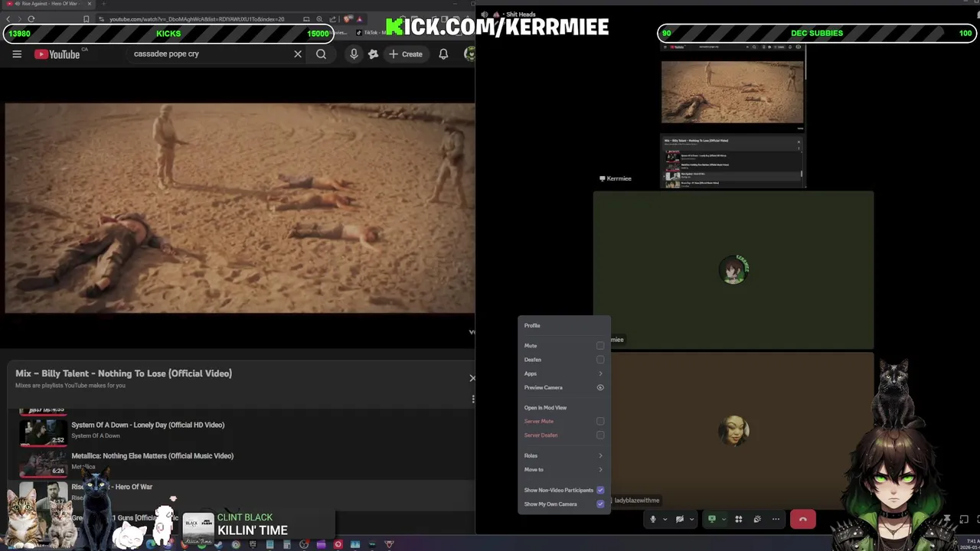Uncheck Show Non-Video Participants

[600, 490]
